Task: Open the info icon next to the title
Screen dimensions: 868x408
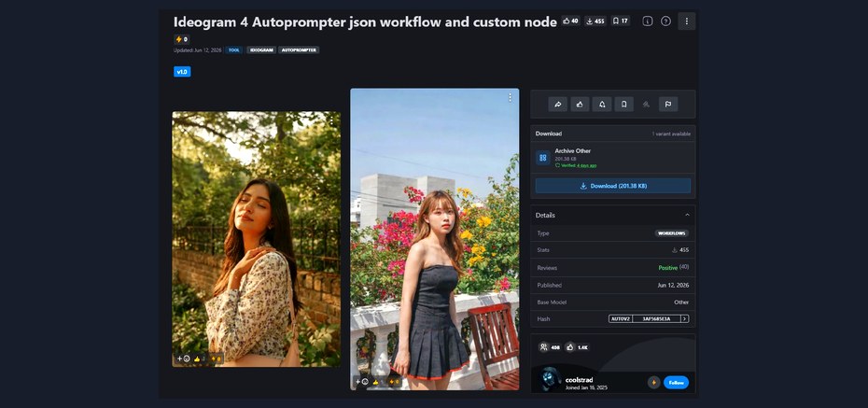Action: coord(647,21)
